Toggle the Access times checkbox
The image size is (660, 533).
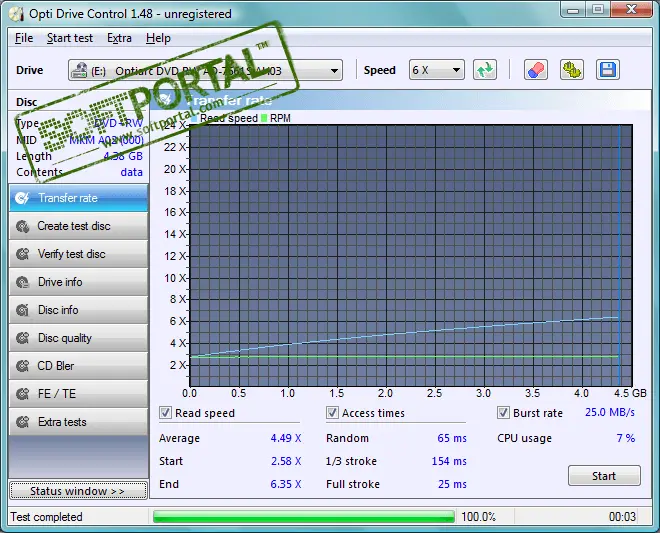pos(332,413)
